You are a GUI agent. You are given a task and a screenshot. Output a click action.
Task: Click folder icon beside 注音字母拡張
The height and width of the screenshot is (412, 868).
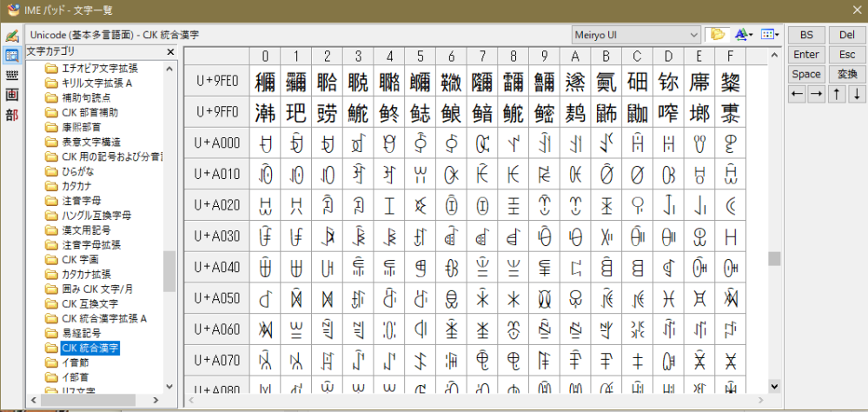51,245
